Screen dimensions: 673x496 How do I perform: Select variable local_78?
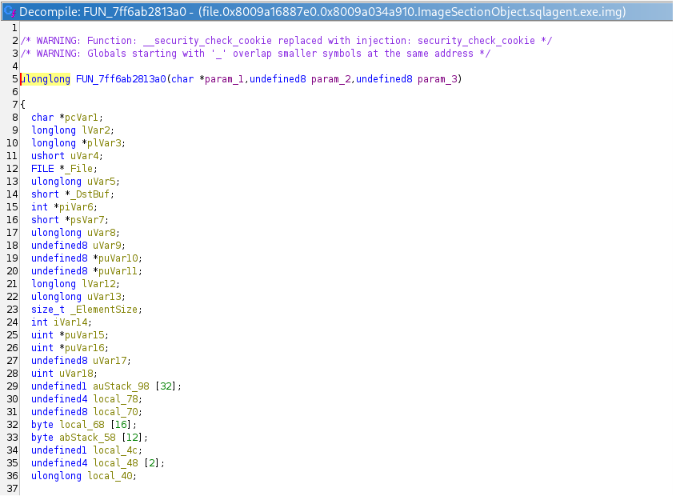(x=115, y=399)
